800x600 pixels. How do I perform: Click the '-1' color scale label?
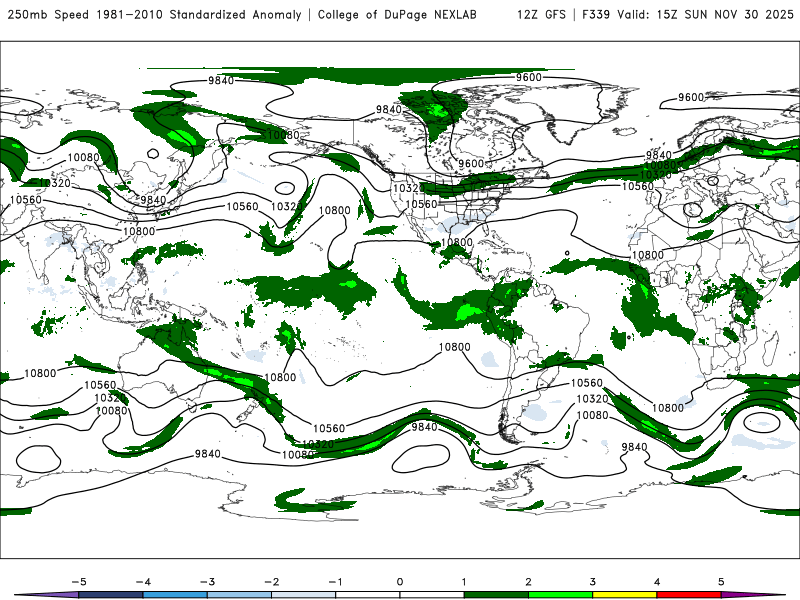(335, 582)
